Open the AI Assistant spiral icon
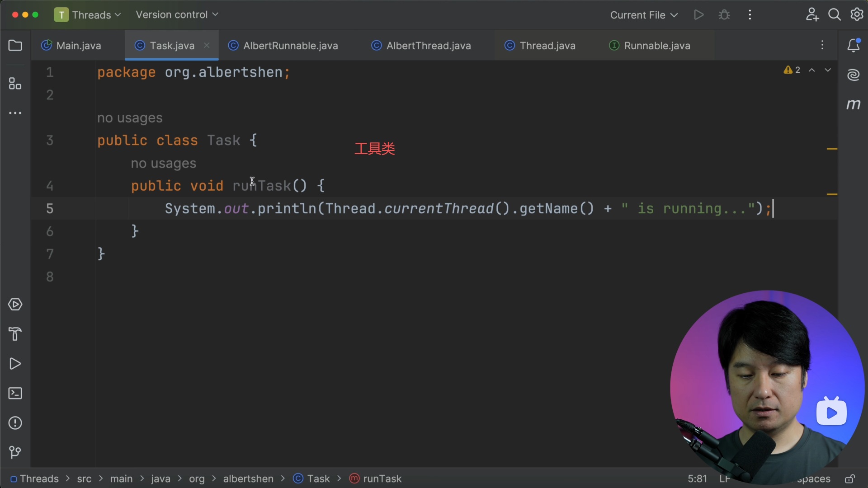 [853, 75]
